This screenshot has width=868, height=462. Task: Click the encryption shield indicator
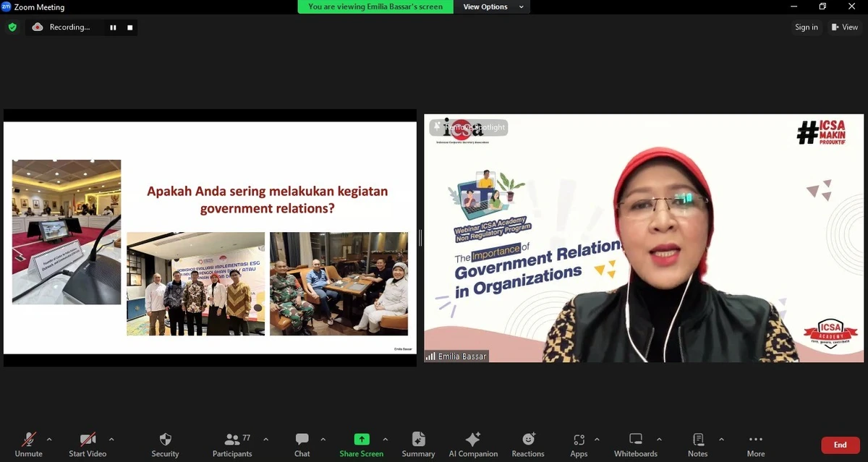coord(12,27)
